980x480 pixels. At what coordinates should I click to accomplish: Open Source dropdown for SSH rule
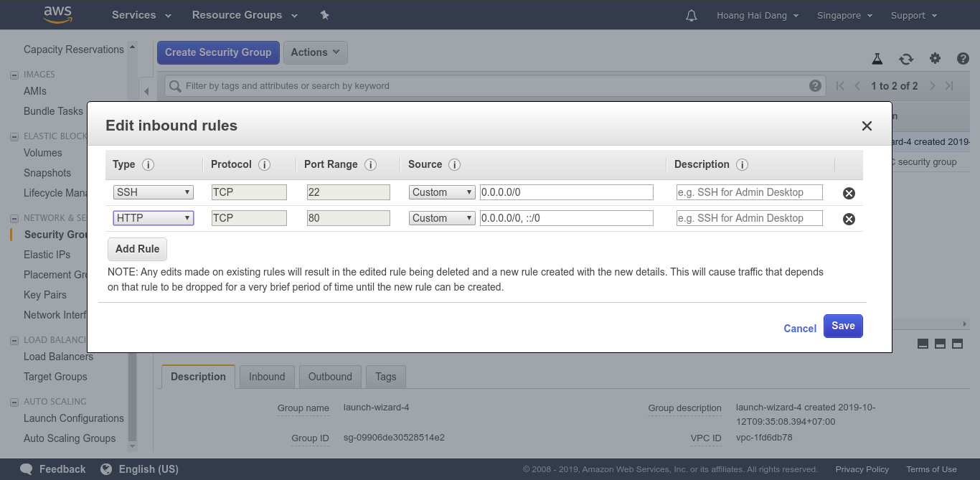click(x=442, y=192)
